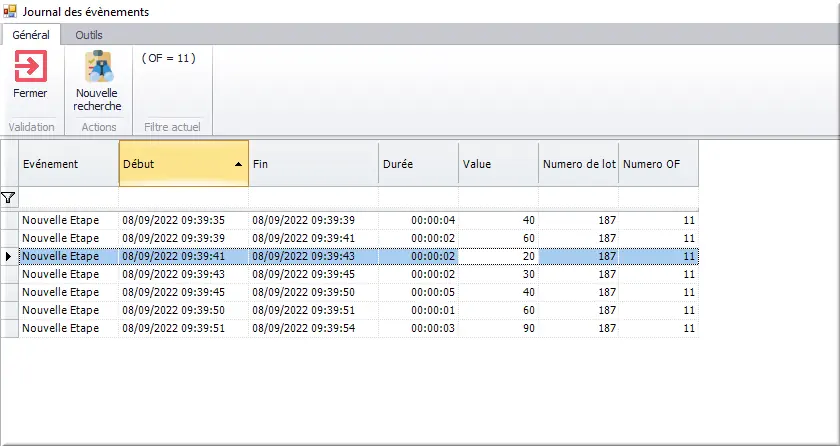Click the Durée filter row field

[x=418, y=198]
